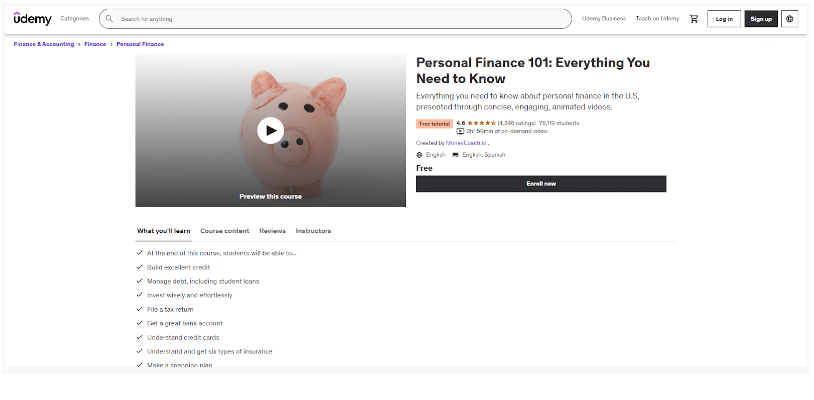The image size is (814, 400).
Task: Click checkmark beside 'File a tax return'
Action: (140, 309)
